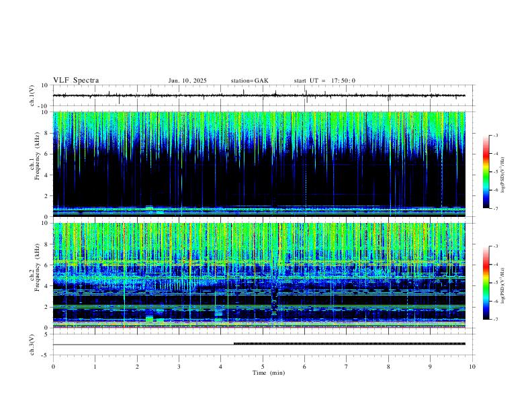The height and width of the screenshot is (411, 532).
Task: Click the ch.2 spectrogram panel
Action: (259, 275)
